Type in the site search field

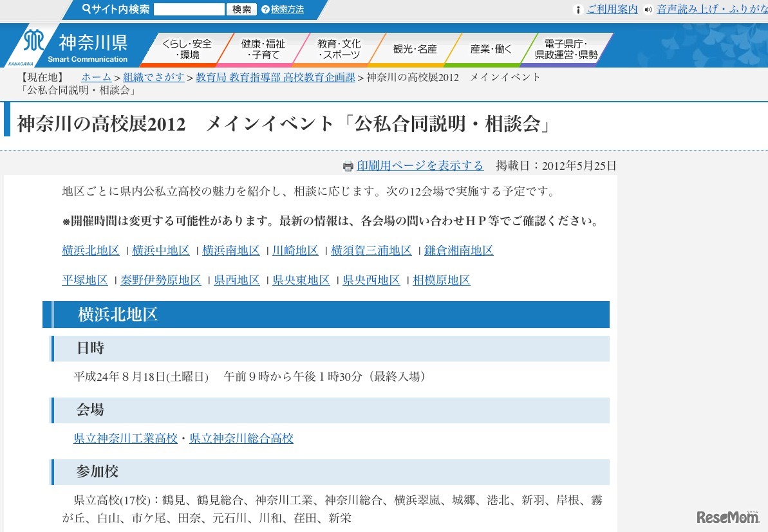pos(189,10)
